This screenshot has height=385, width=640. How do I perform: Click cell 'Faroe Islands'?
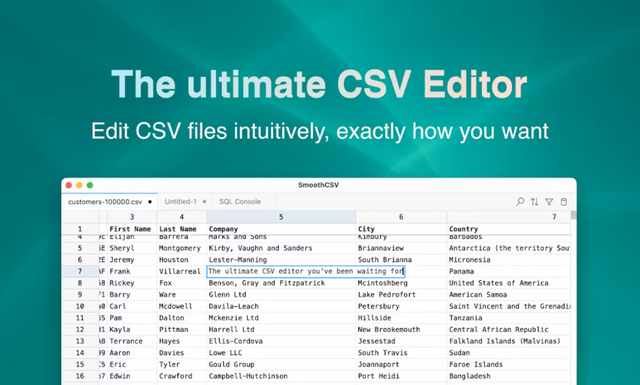point(509,365)
